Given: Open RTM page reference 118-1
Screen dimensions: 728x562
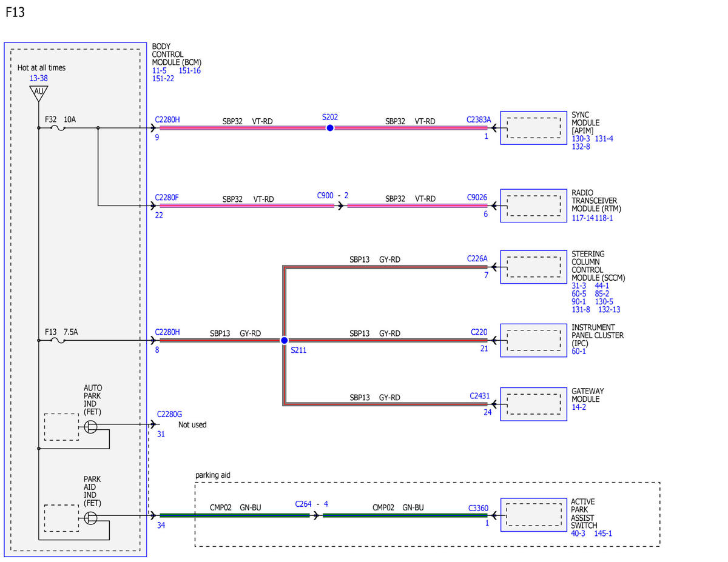Looking at the screenshot, I should tap(604, 218).
